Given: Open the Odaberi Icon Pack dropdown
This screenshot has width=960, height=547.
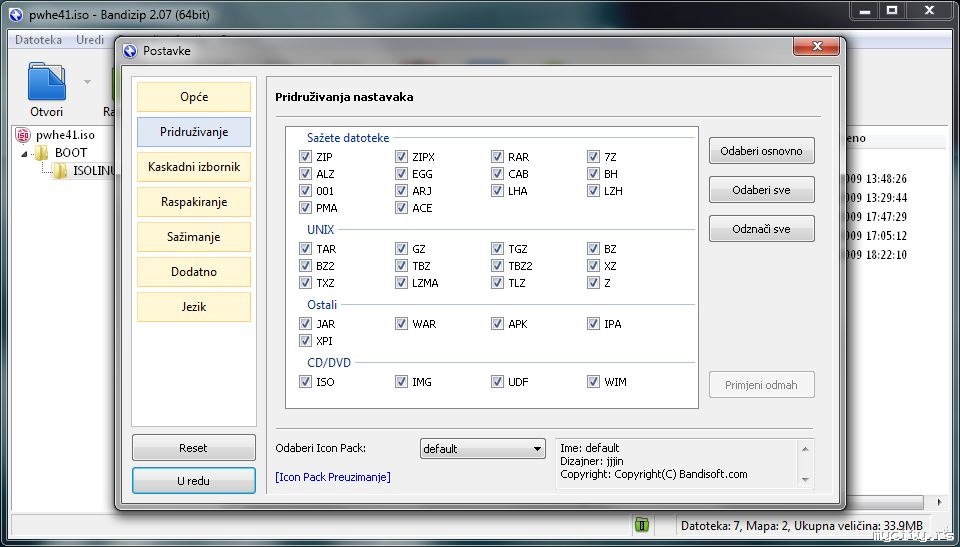Looking at the screenshot, I should (x=482, y=448).
